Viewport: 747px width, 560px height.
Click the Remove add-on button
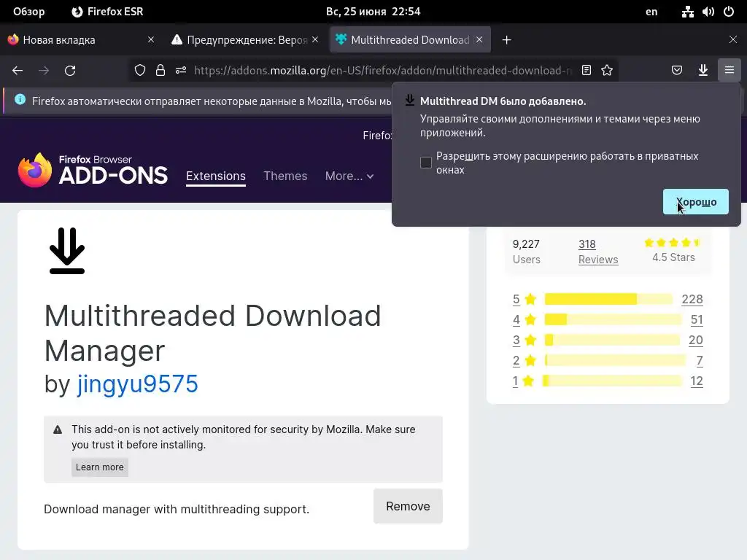pyautogui.click(x=408, y=506)
